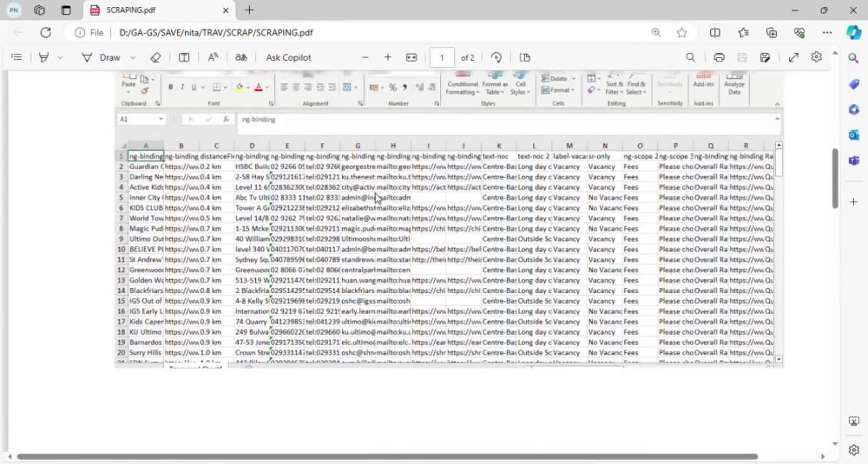Open the Translate tool
Screen dimensions: 868x464
(x=240, y=57)
